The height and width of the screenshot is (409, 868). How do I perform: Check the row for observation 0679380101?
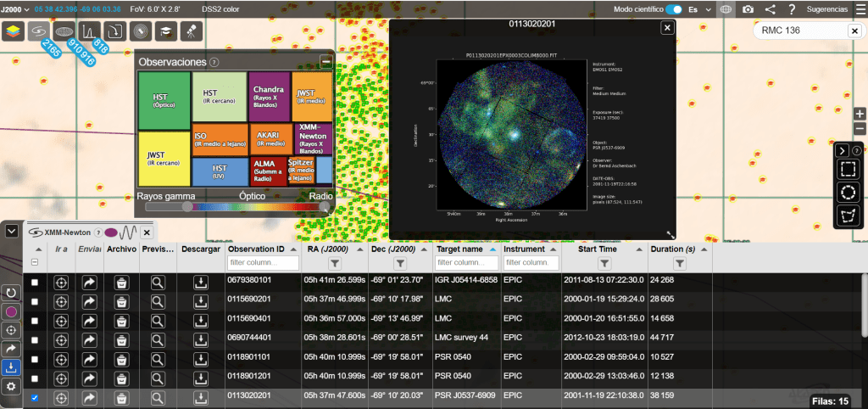click(x=35, y=283)
